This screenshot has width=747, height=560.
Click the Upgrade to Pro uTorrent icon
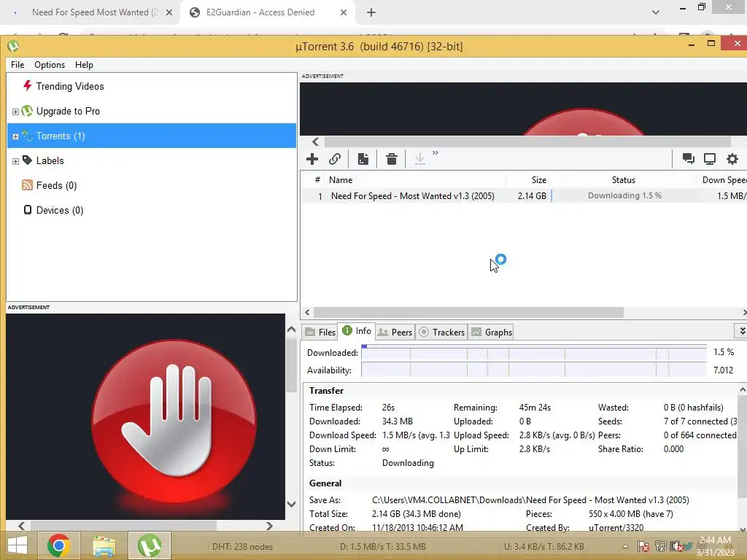(x=27, y=111)
